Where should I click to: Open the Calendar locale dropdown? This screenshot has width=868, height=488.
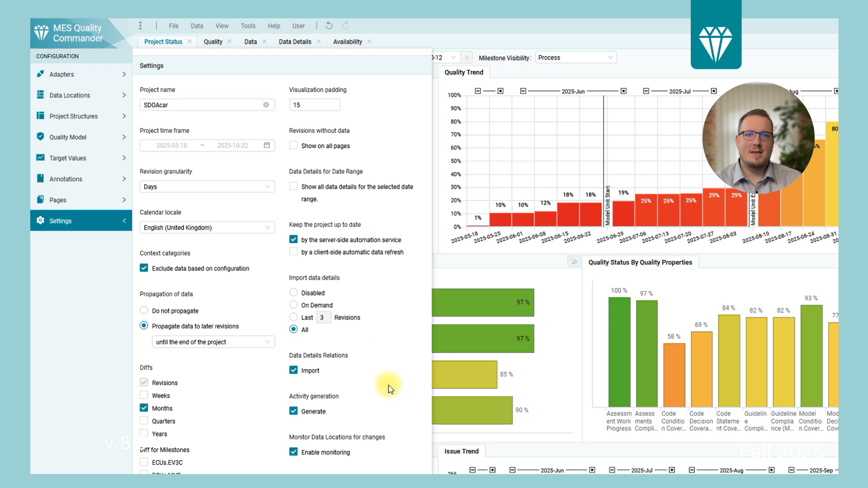[207, 228]
